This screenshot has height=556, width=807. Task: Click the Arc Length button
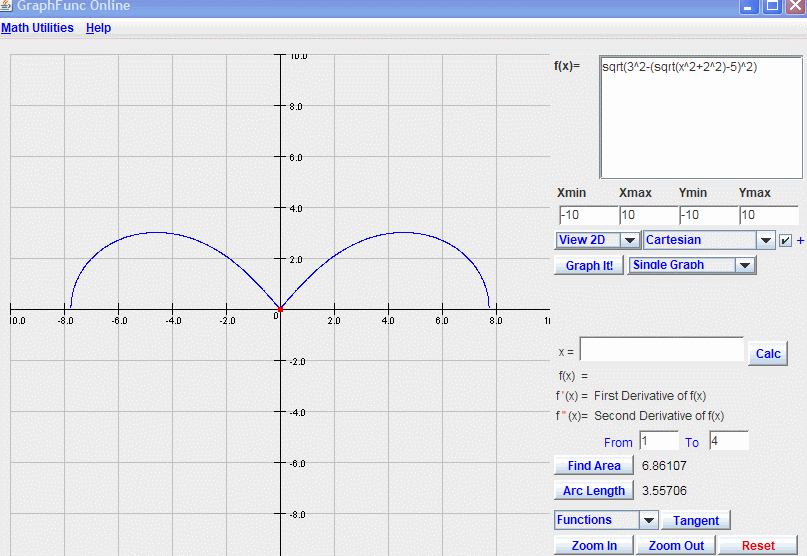click(594, 491)
